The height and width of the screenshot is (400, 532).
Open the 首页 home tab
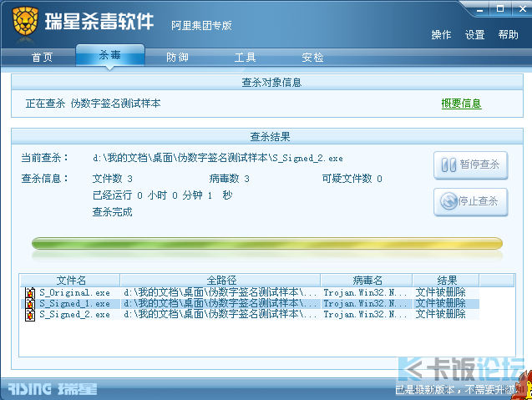[42, 57]
